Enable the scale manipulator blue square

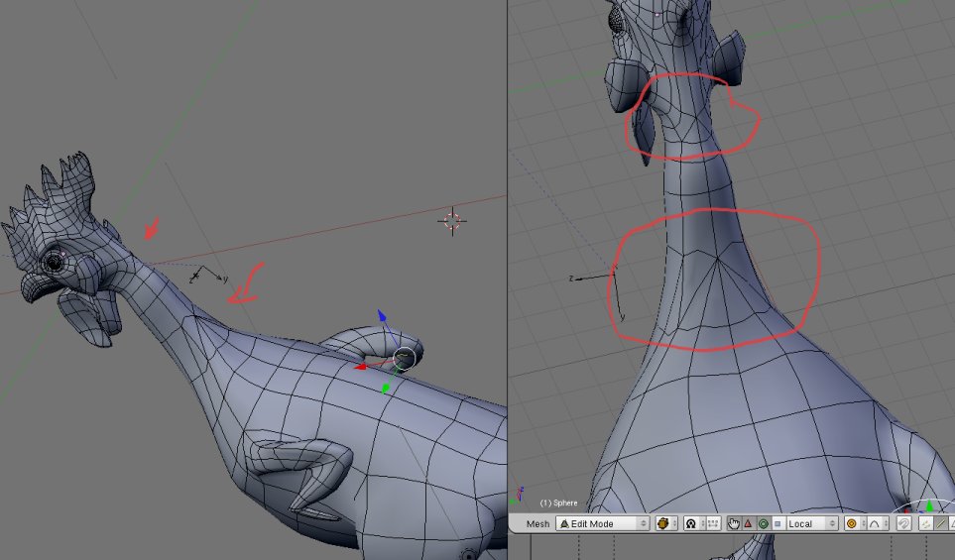pos(777,523)
